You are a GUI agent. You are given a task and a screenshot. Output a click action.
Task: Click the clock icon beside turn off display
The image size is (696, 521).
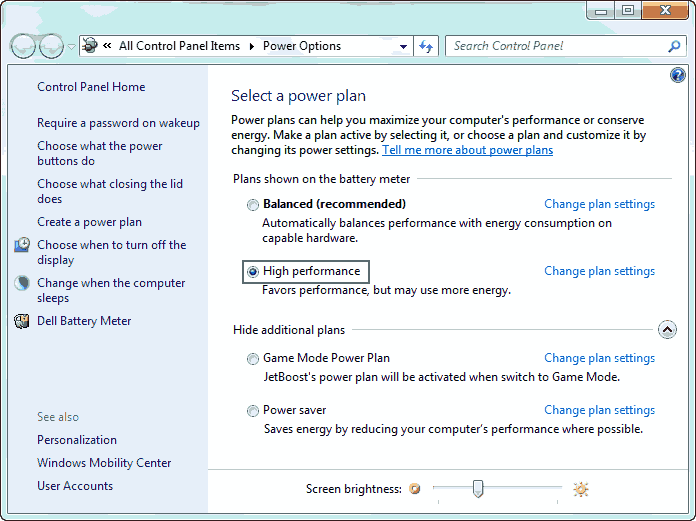(22, 245)
